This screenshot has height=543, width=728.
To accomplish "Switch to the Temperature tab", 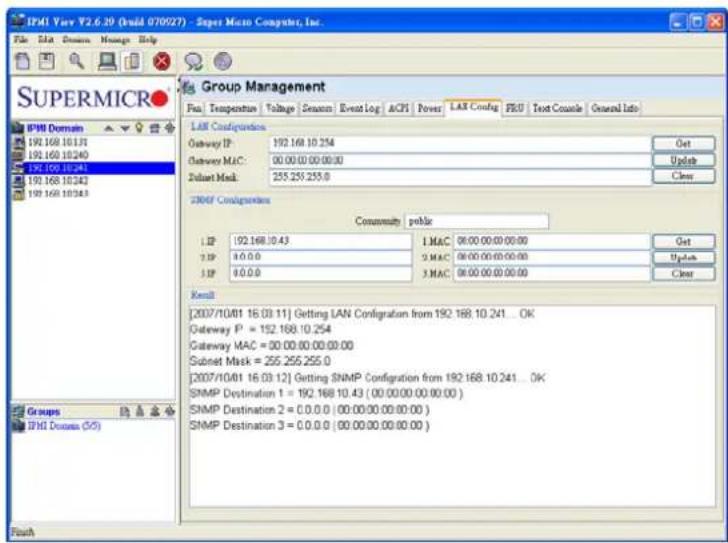I will point(233,109).
